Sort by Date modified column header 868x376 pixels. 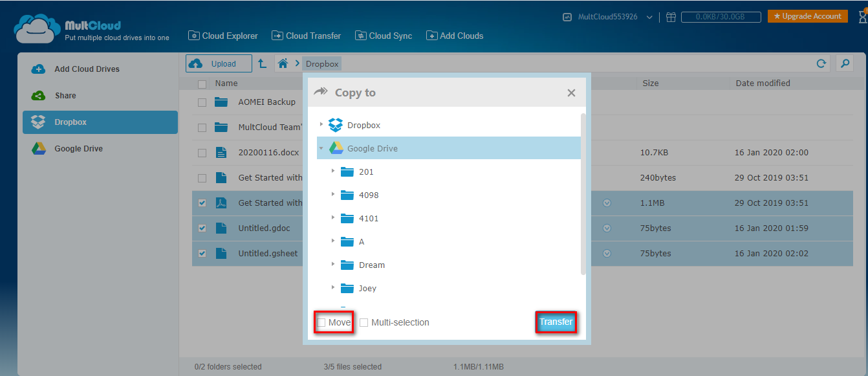click(x=763, y=83)
